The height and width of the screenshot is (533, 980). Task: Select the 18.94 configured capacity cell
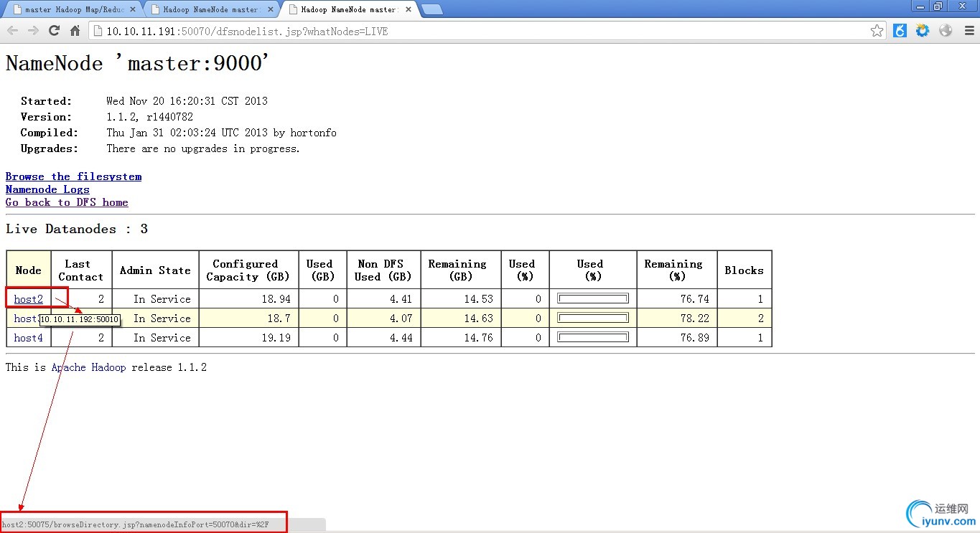tap(248, 299)
